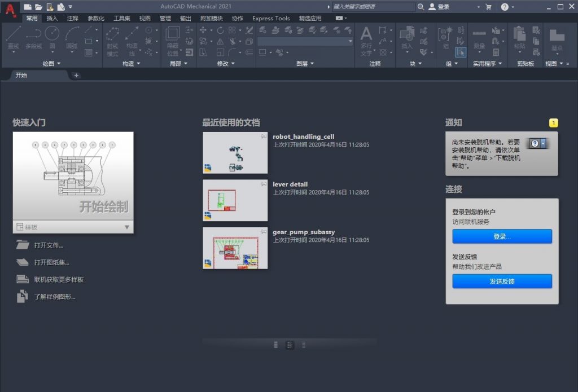Select the Rectangle tool in Draw panel
This screenshot has width=578, height=392.
tap(89, 41)
